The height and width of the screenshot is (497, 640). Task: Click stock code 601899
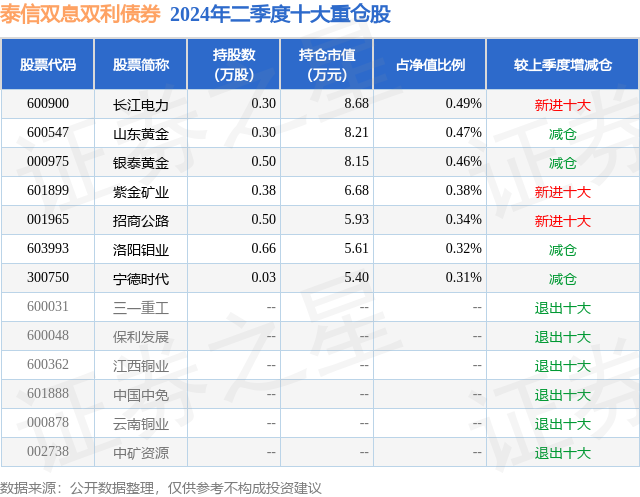click(48, 191)
